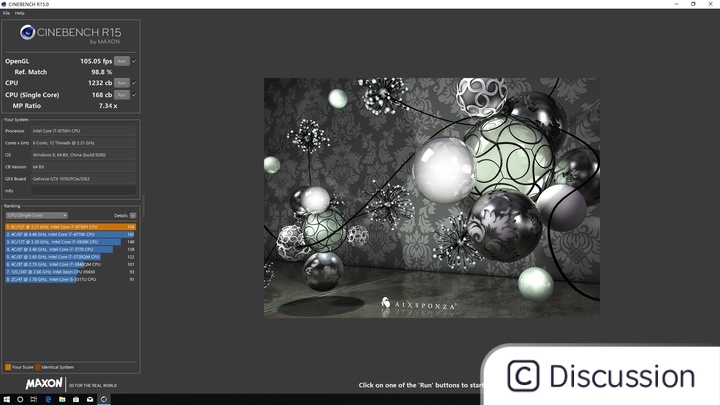Run the CPU (Single Core) benchmark
Image resolution: width=720 pixels, height=405 pixels.
tap(121, 95)
